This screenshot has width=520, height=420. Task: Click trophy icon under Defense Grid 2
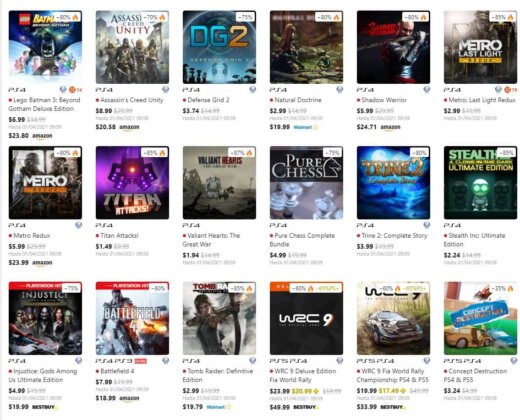click(x=253, y=89)
